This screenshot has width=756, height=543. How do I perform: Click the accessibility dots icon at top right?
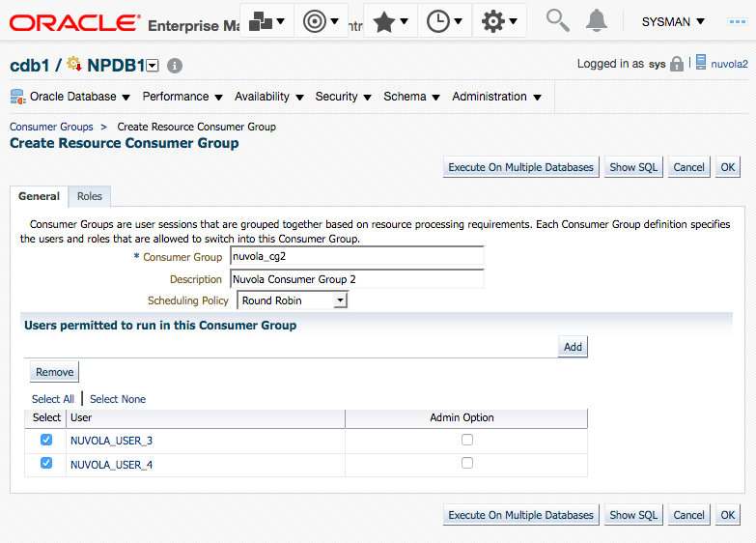[x=738, y=21]
